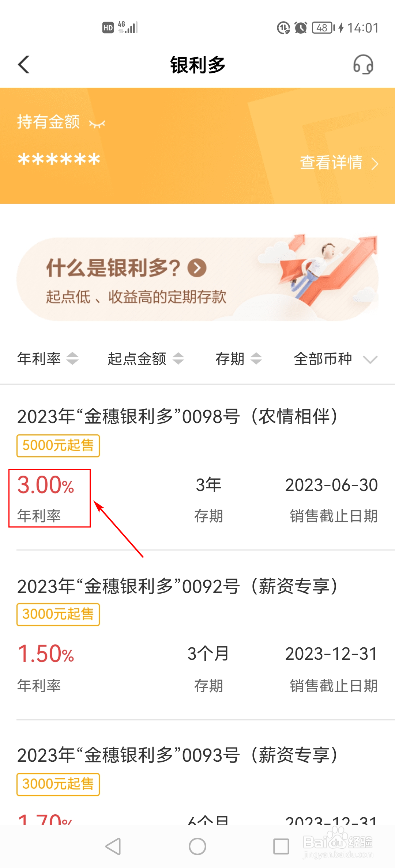
Task: Open the 什么是银利多 banner
Action: (197, 279)
